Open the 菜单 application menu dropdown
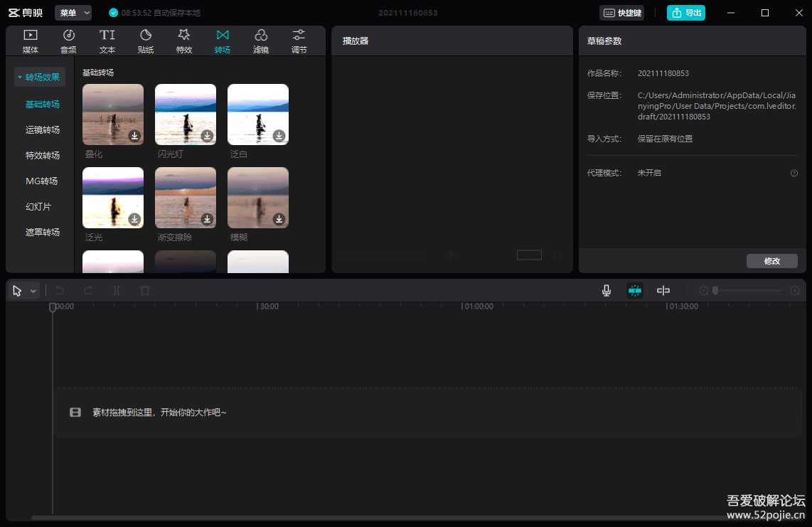 tap(73, 12)
